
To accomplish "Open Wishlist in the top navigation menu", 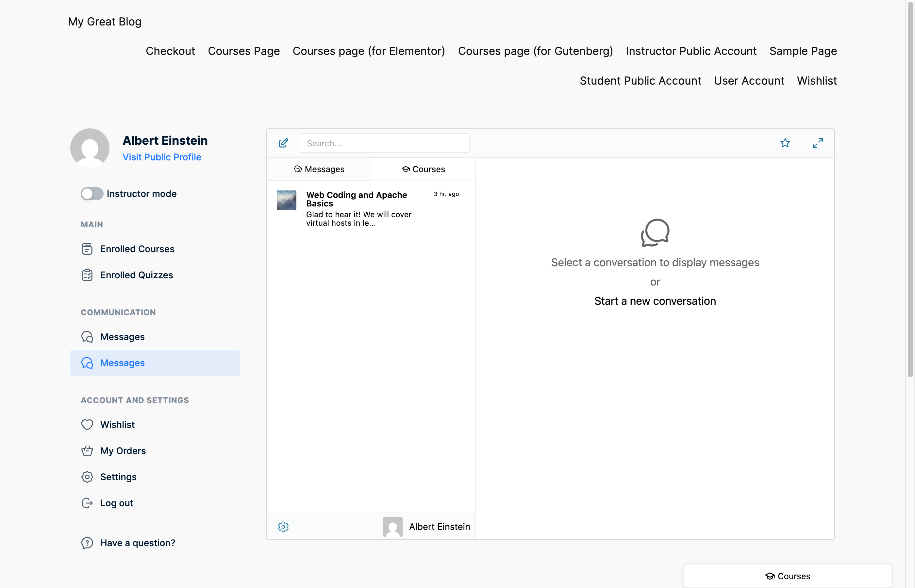I will [x=816, y=81].
